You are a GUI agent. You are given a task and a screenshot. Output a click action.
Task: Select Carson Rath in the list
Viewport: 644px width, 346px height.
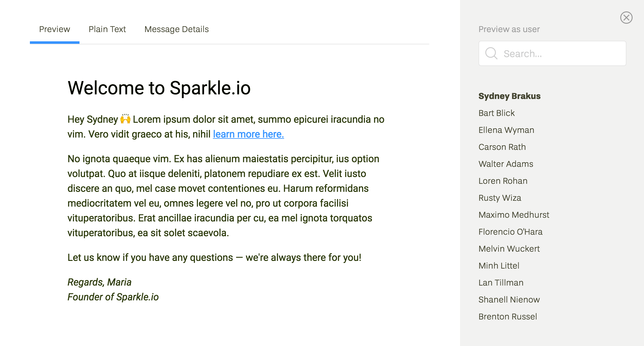click(502, 147)
